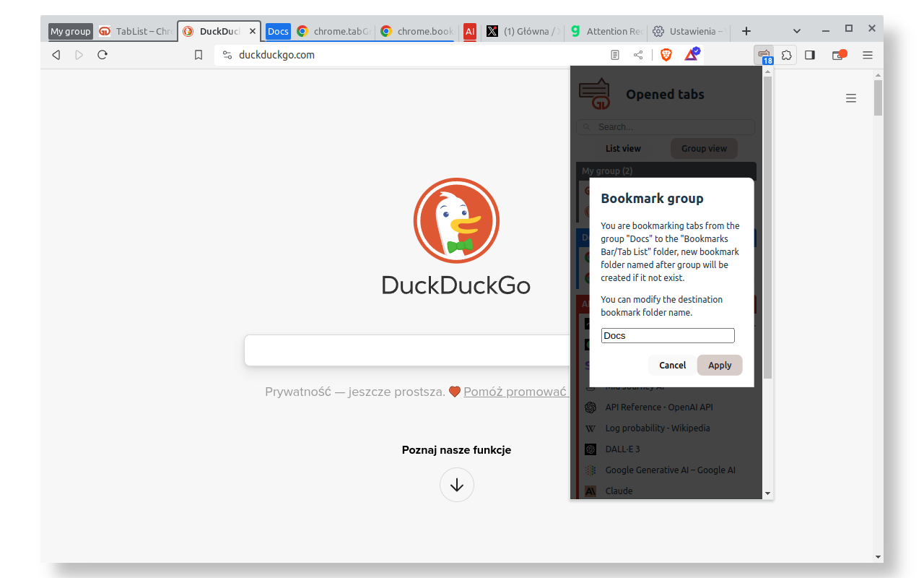Image resolution: width=924 pixels, height=578 pixels.
Task: Click the DuckDuckGo search box
Action: tap(408, 350)
